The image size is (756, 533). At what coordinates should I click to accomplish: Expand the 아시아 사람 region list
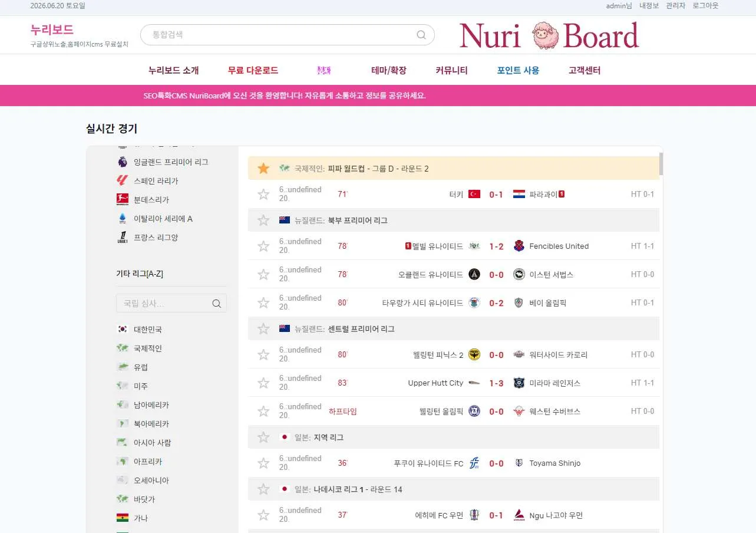point(153,443)
